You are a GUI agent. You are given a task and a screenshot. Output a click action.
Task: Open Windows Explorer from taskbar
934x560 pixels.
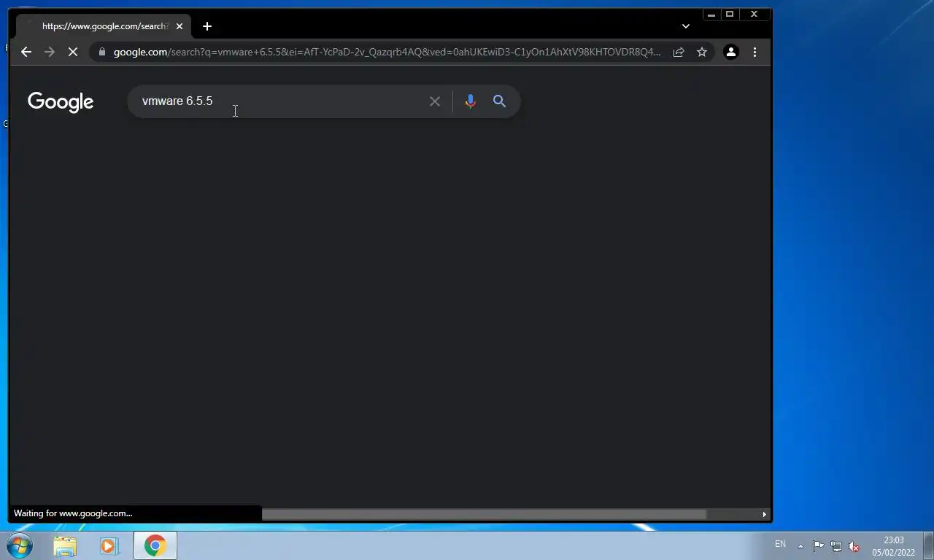coord(65,545)
